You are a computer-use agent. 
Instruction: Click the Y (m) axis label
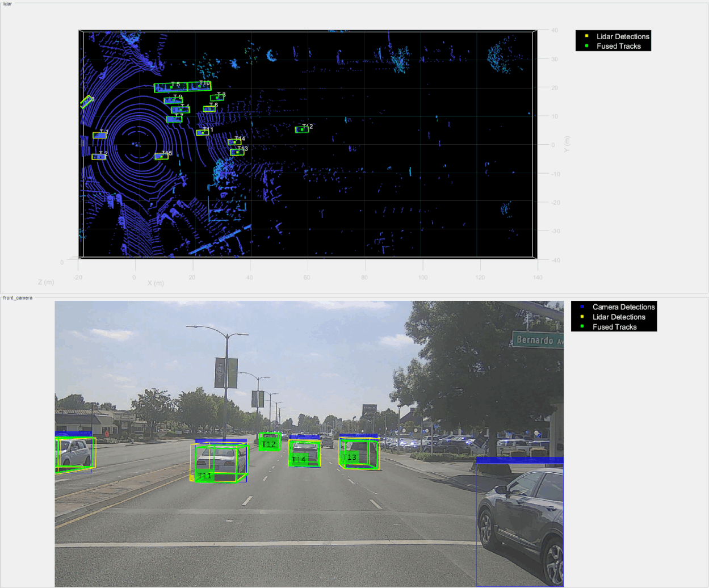[567, 144]
